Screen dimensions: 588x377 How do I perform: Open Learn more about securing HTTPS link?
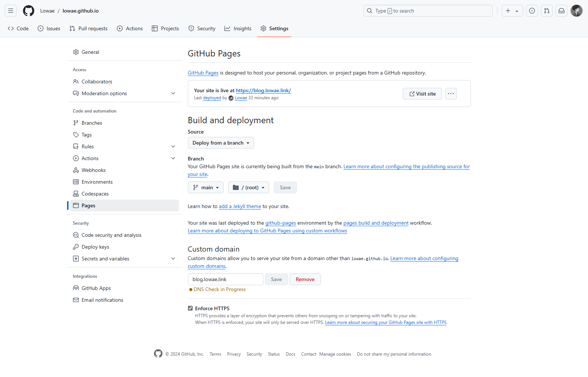coord(386,322)
